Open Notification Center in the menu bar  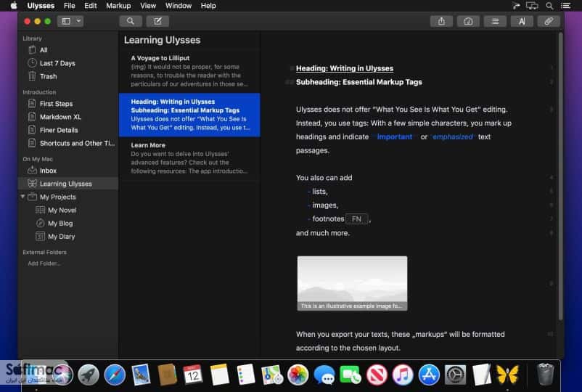pos(565,6)
